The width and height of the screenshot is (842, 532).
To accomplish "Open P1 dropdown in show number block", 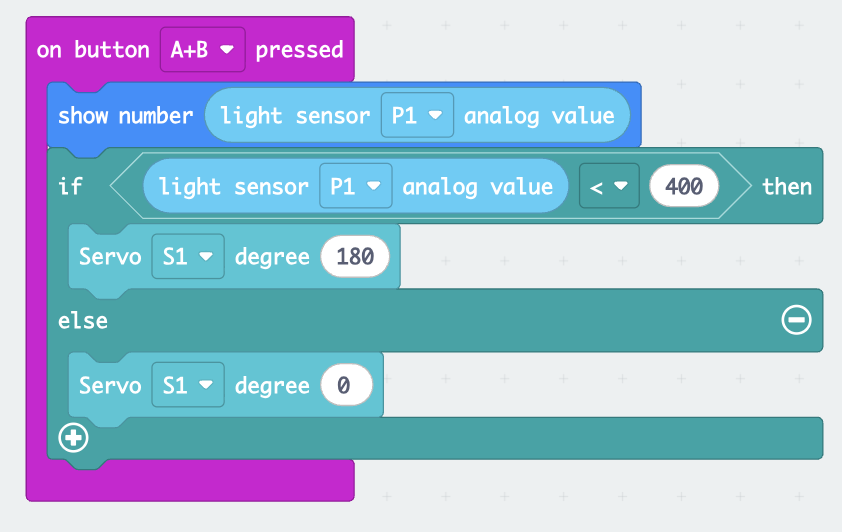I will [x=417, y=115].
